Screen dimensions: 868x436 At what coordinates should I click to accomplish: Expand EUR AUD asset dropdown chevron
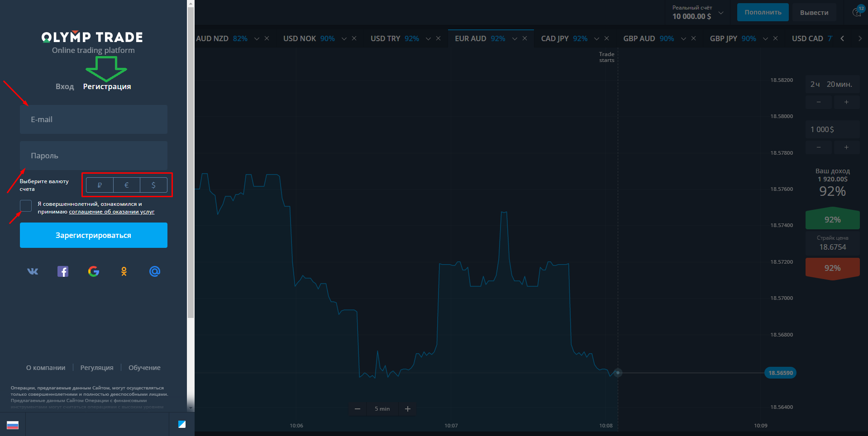pos(515,39)
